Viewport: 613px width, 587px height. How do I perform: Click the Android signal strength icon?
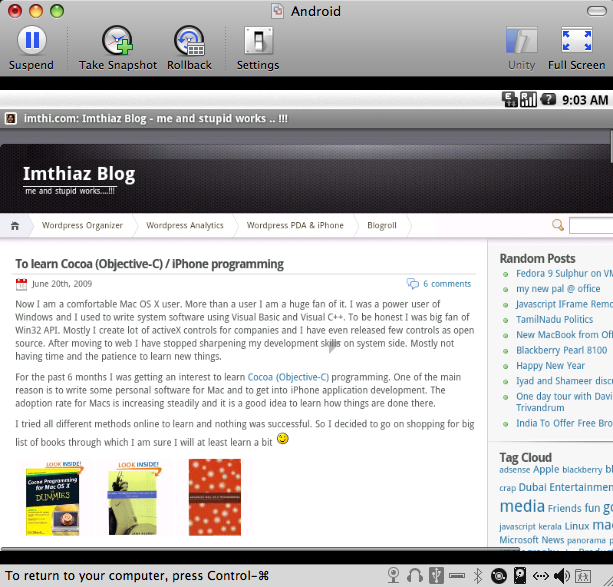(528, 100)
